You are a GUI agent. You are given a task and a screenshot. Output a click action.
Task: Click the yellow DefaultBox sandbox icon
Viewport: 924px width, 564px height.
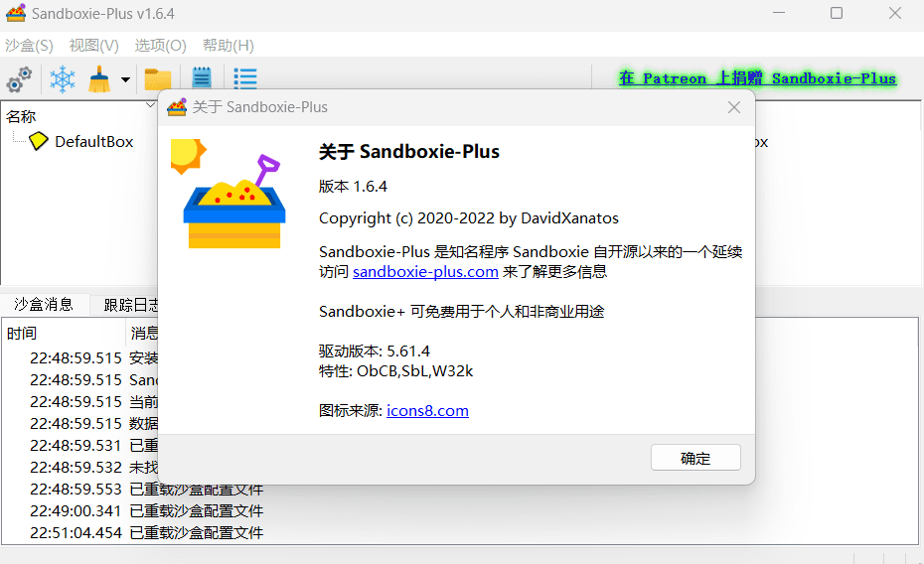[x=39, y=141]
